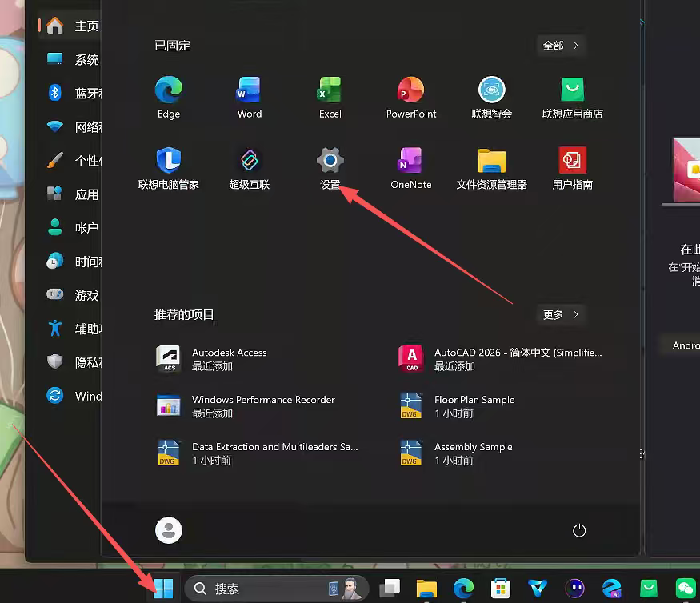Launch Word from pinned apps

(249, 90)
